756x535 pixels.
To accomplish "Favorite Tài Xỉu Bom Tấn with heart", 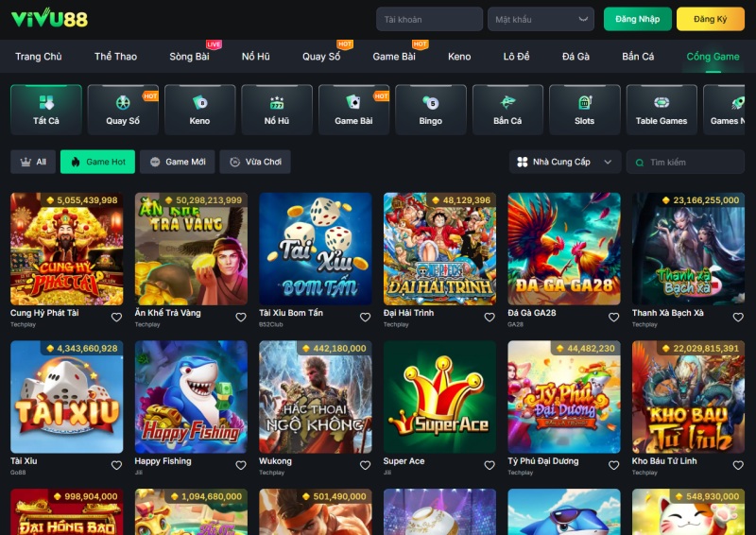I will [x=365, y=317].
